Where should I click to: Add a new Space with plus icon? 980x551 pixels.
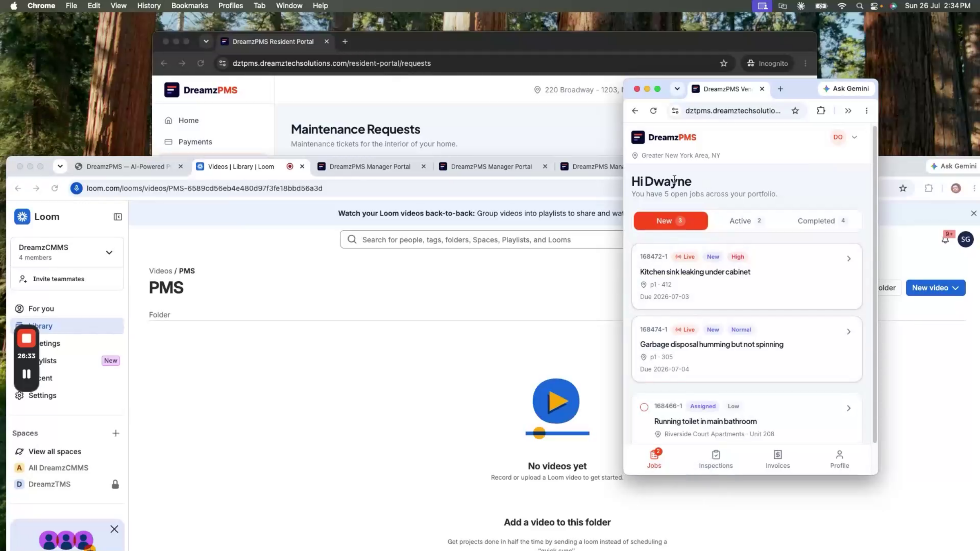[116, 433]
